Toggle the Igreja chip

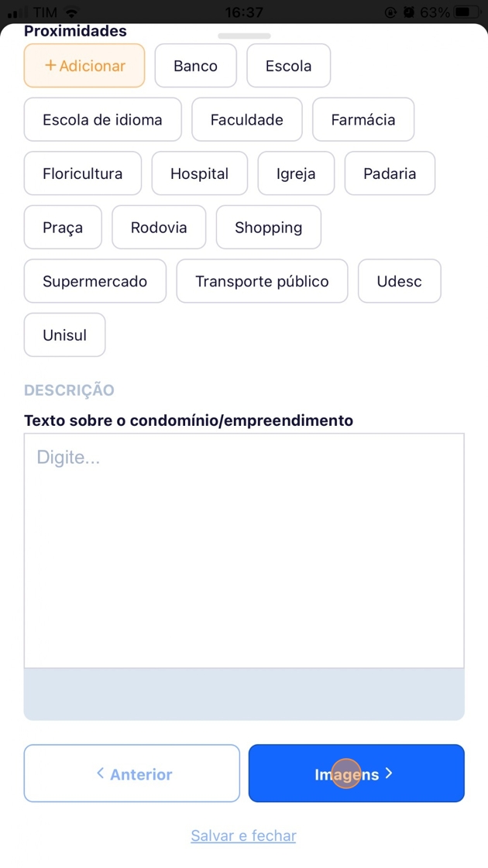point(296,173)
